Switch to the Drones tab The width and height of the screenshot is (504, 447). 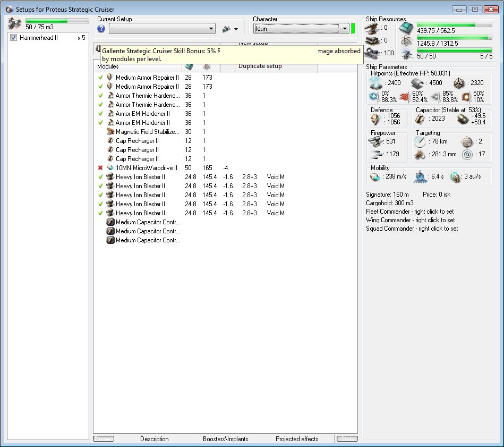pos(104,439)
